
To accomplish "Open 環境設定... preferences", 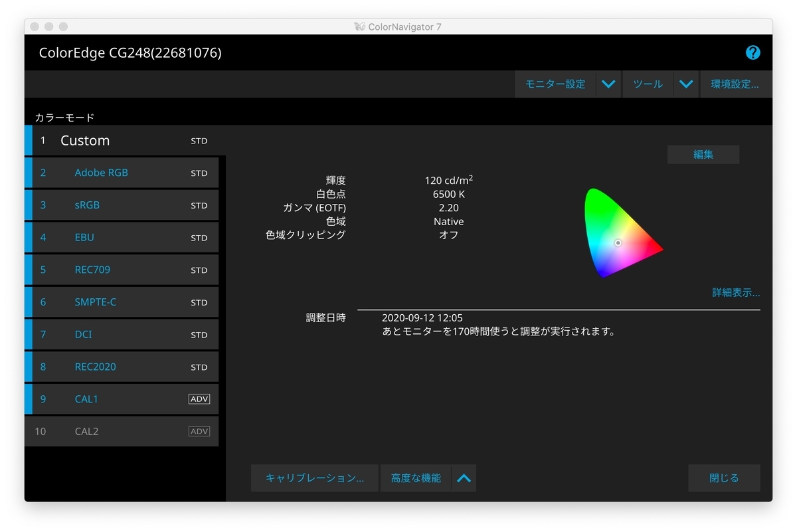I will click(735, 84).
